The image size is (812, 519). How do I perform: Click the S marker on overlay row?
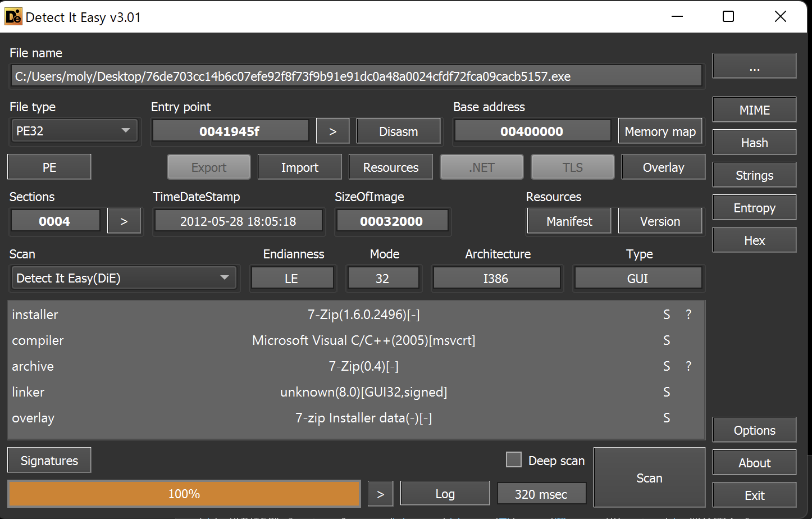667,418
